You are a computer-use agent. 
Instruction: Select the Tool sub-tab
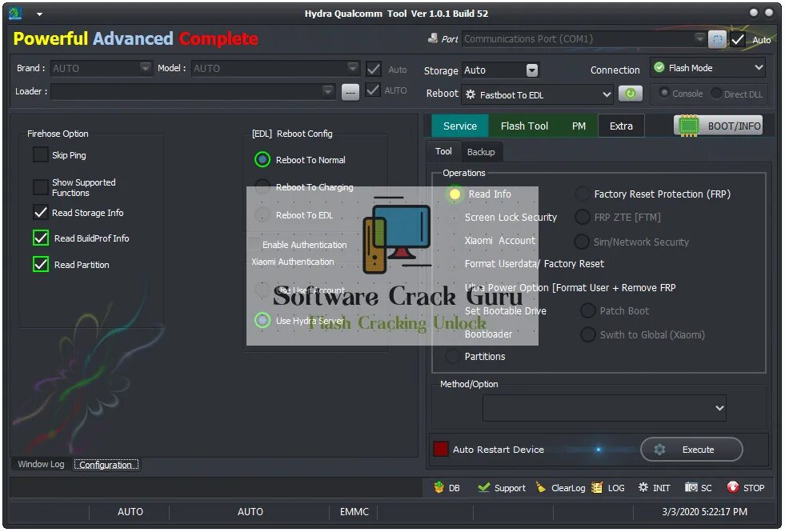coord(443,151)
